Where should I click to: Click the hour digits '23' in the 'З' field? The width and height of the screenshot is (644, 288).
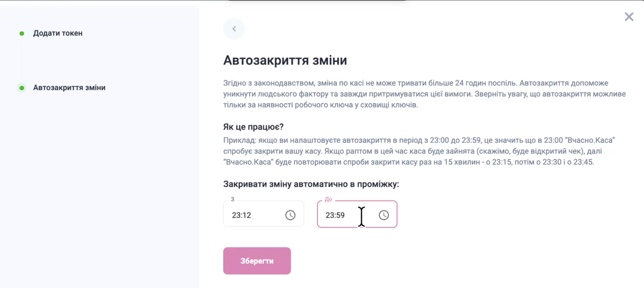236,215
